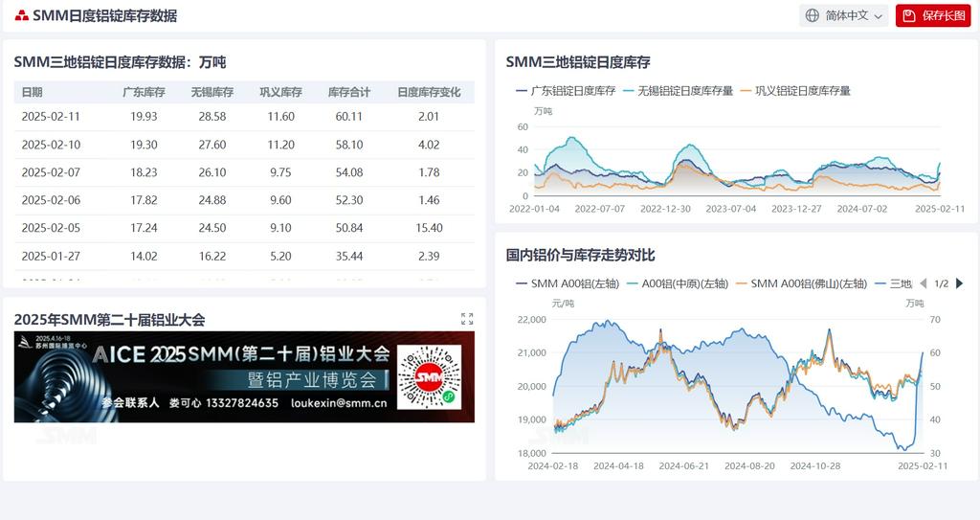Viewport: 980px width, 520px height.
Task: Click the 国内铝价与库存走势对比 chart title
Action: click(x=580, y=255)
